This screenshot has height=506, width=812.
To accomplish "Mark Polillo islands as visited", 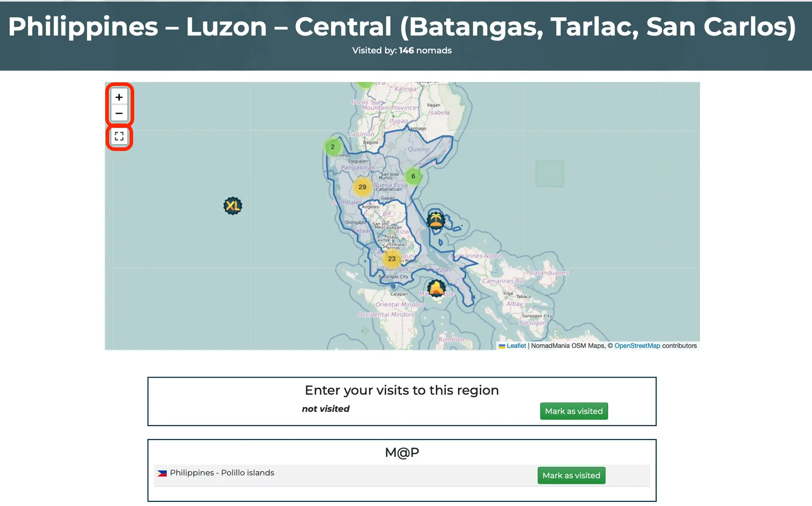I will (571, 476).
